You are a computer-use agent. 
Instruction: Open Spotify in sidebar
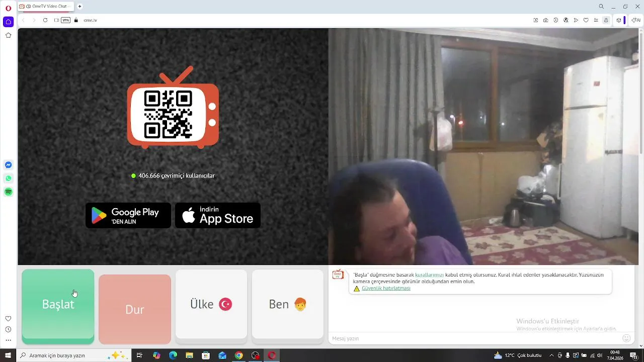[8, 192]
